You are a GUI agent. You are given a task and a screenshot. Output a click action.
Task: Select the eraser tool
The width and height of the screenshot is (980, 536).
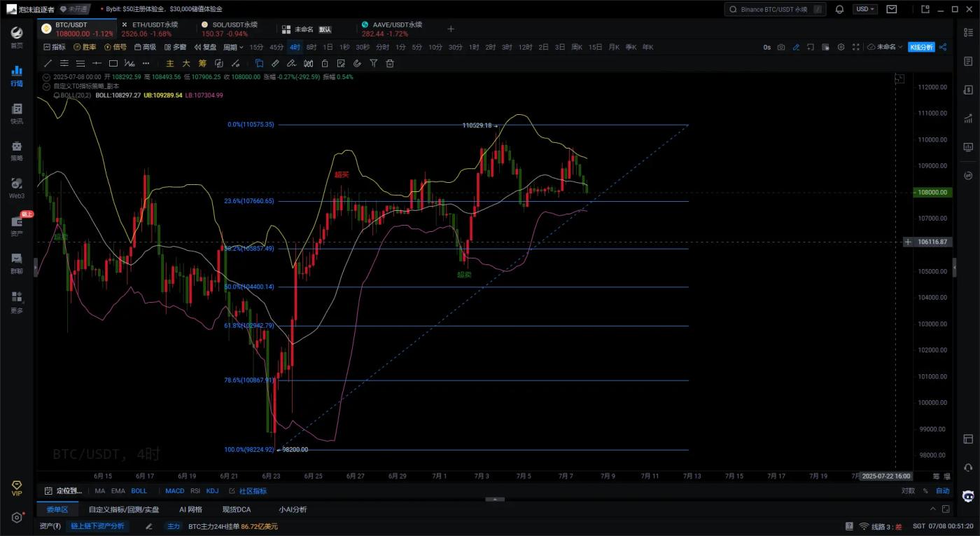coord(291,63)
